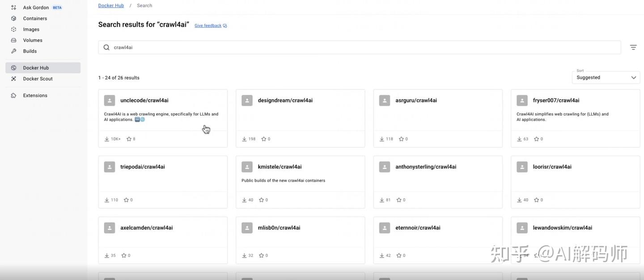Click download icon on kmistele/crawl4ai card
This screenshot has width=644, height=280.
(244, 200)
